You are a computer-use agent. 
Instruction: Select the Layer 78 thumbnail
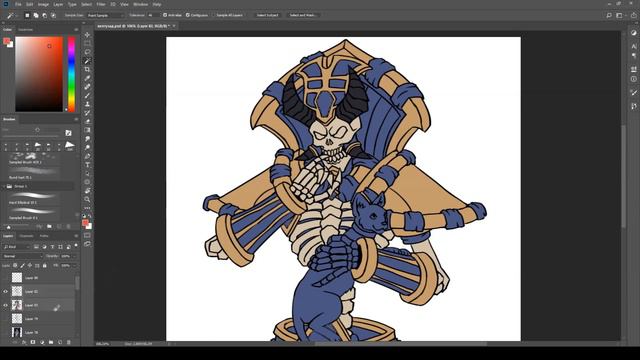click(17, 332)
